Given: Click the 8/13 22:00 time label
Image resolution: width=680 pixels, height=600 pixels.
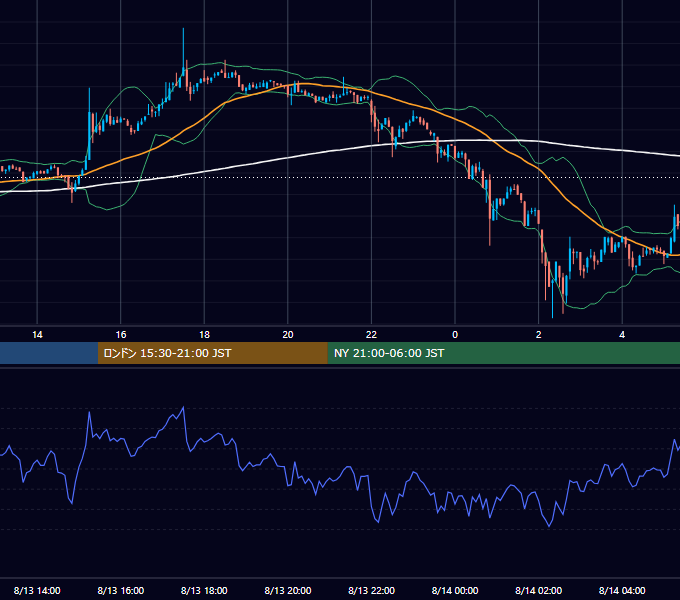Looking at the screenshot, I should point(371,590).
